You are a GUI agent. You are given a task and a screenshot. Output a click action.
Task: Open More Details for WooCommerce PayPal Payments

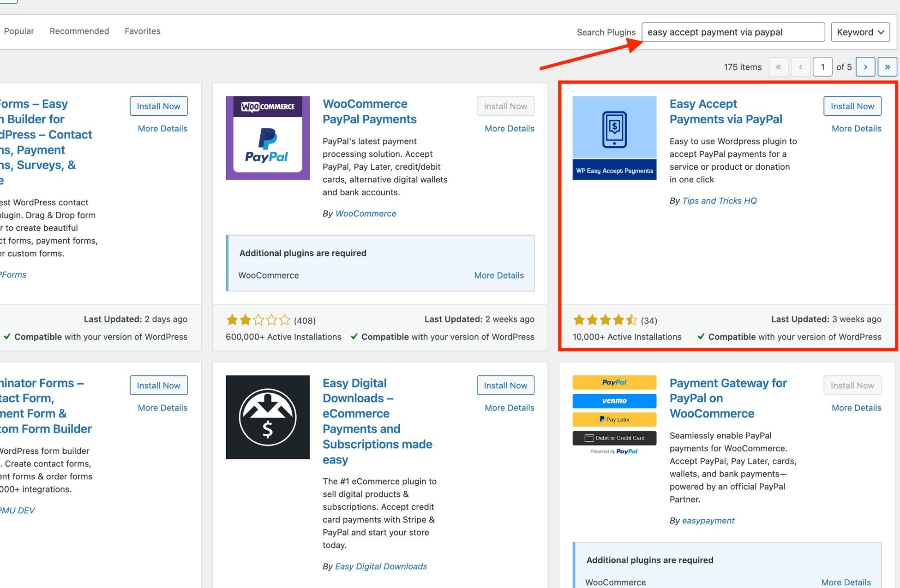510,129
